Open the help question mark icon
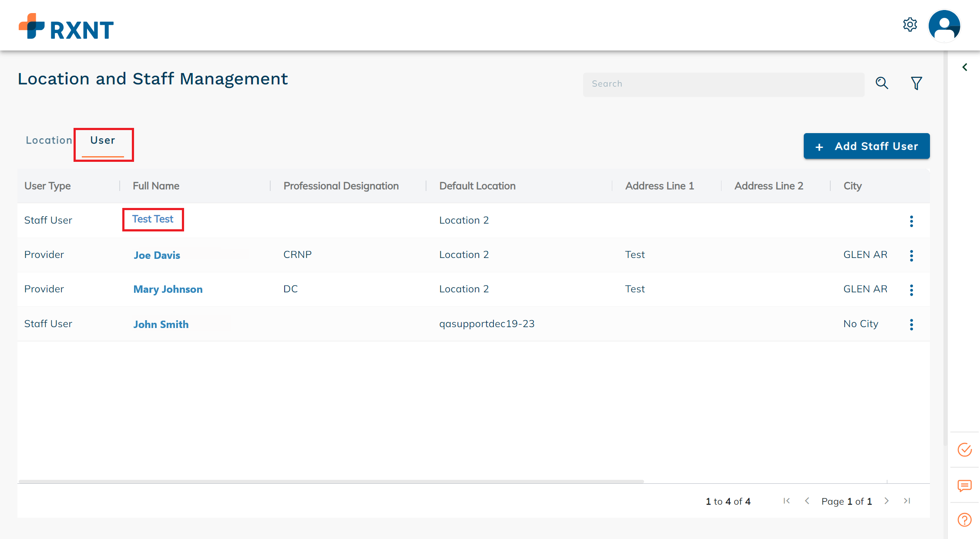The height and width of the screenshot is (539, 980). tap(964, 520)
